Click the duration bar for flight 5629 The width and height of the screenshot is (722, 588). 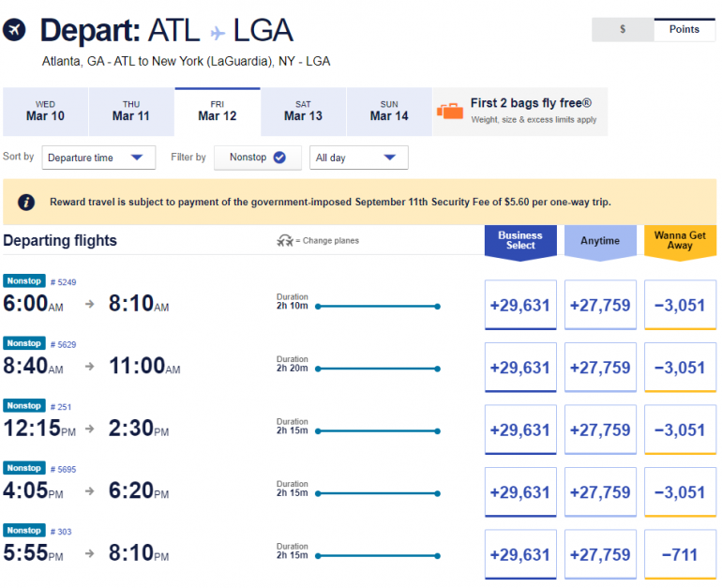pyautogui.click(x=378, y=369)
